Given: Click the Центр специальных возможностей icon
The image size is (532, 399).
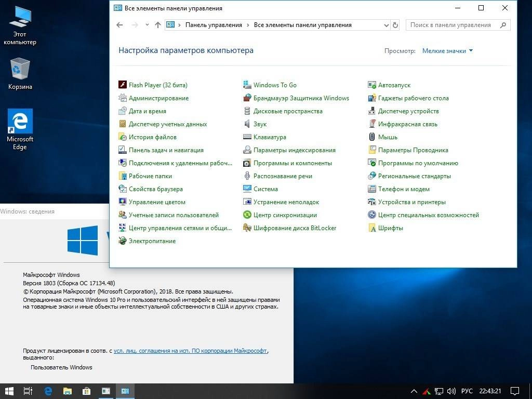Looking at the screenshot, I should 372,215.
